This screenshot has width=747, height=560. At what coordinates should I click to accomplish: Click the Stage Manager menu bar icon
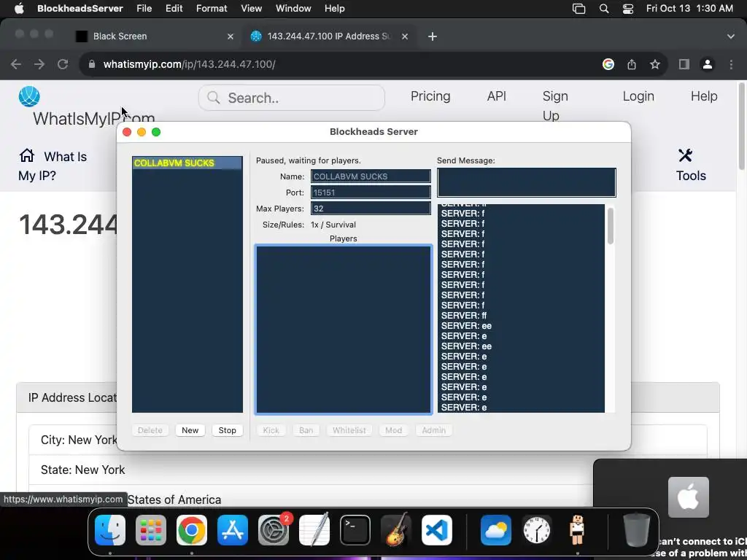click(x=578, y=9)
